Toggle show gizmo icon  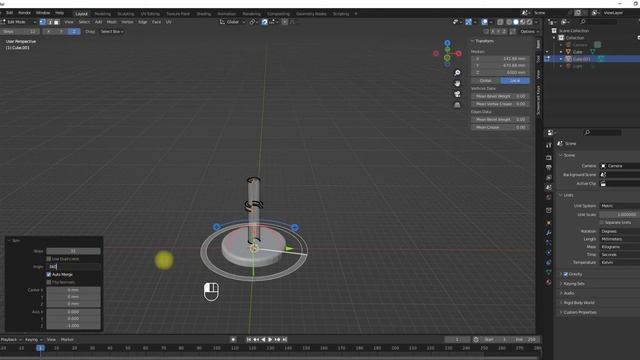(469, 22)
